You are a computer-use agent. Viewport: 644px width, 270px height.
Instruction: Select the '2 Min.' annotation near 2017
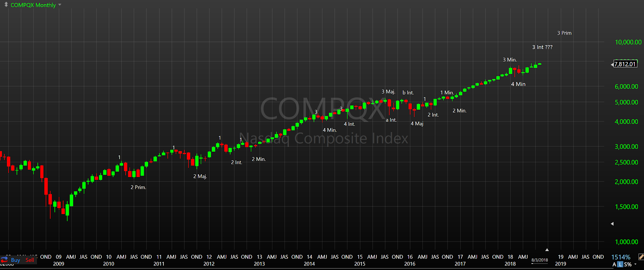(460, 111)
